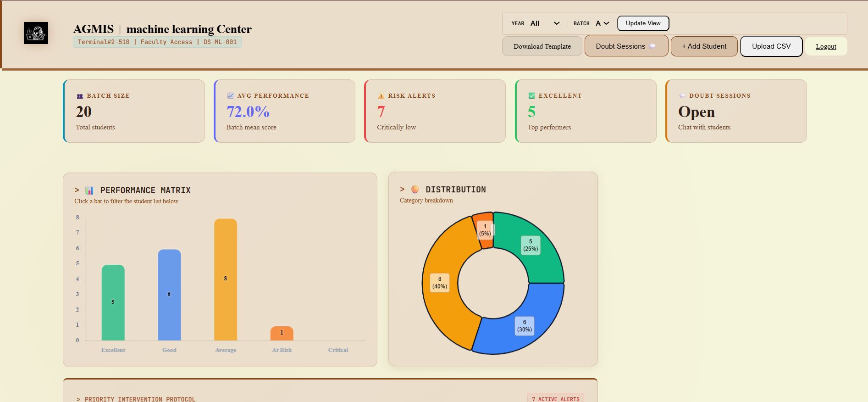Open the Batch dropdown showing A
This screenshot has height=402, width=868.
tap(603, 23)
